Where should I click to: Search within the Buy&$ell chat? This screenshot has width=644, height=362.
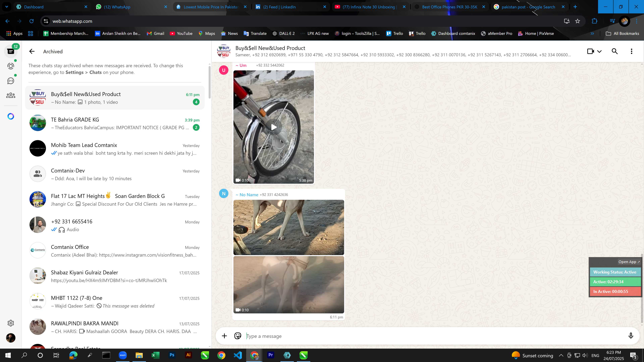pyautogui.click(x=615, y=51)
